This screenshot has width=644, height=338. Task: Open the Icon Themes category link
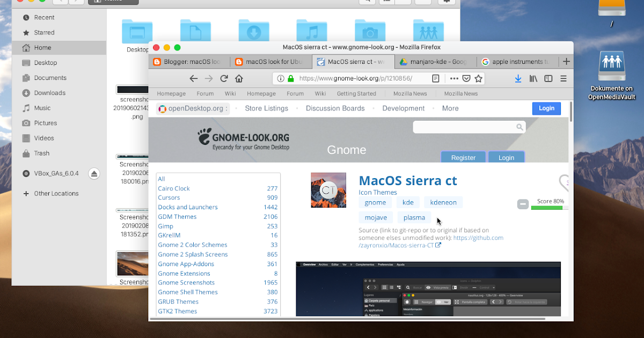[x=378, y=193]
